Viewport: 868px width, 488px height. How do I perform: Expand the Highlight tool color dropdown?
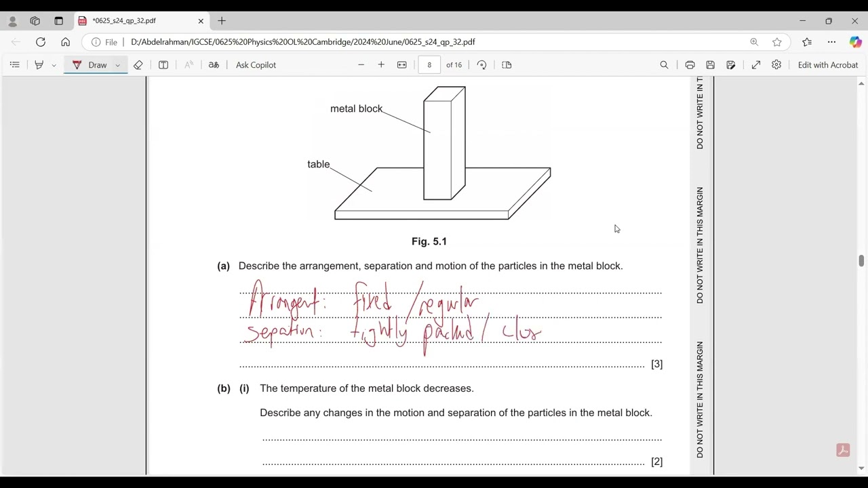tap(54, 65)
